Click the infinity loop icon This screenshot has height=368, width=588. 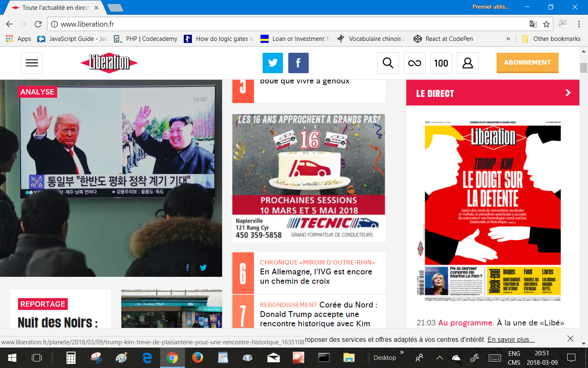414,63
